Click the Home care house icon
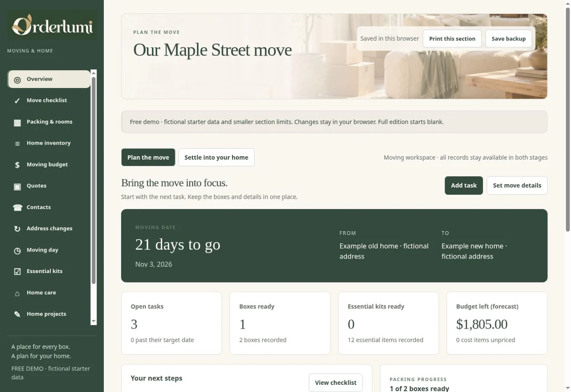The image size is (571, 392). point(17,293)
